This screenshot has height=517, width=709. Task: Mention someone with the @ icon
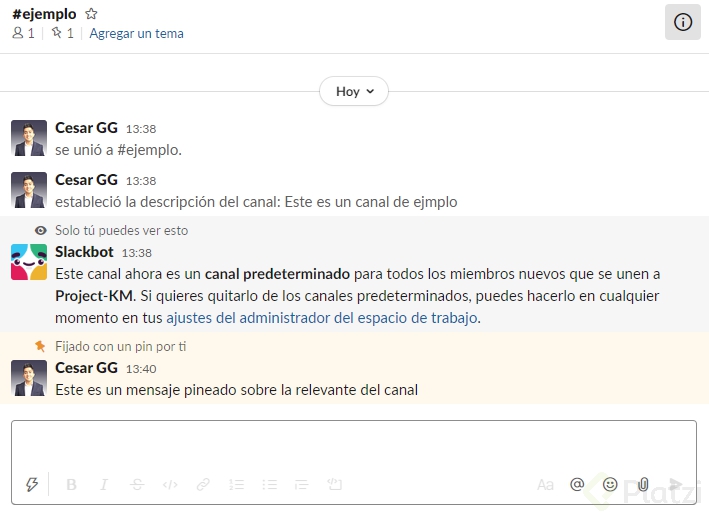pyautogui.click(x=577, y=484)
